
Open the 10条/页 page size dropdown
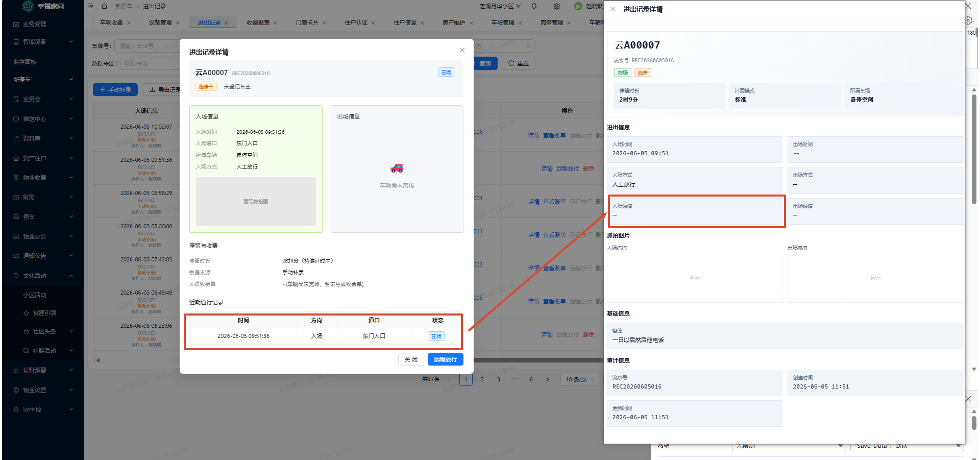point(579,379)
